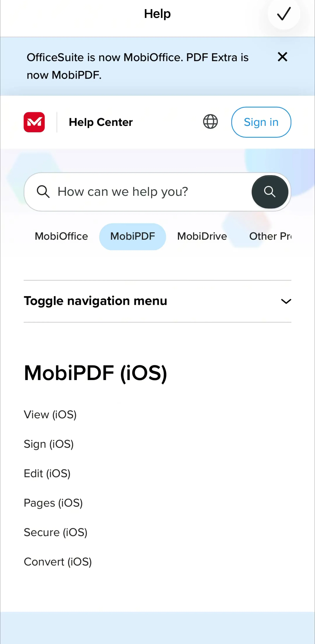Dismiss the MobiOffice rename banner
The height and width of the screenshot is (644, 315).
282,57
